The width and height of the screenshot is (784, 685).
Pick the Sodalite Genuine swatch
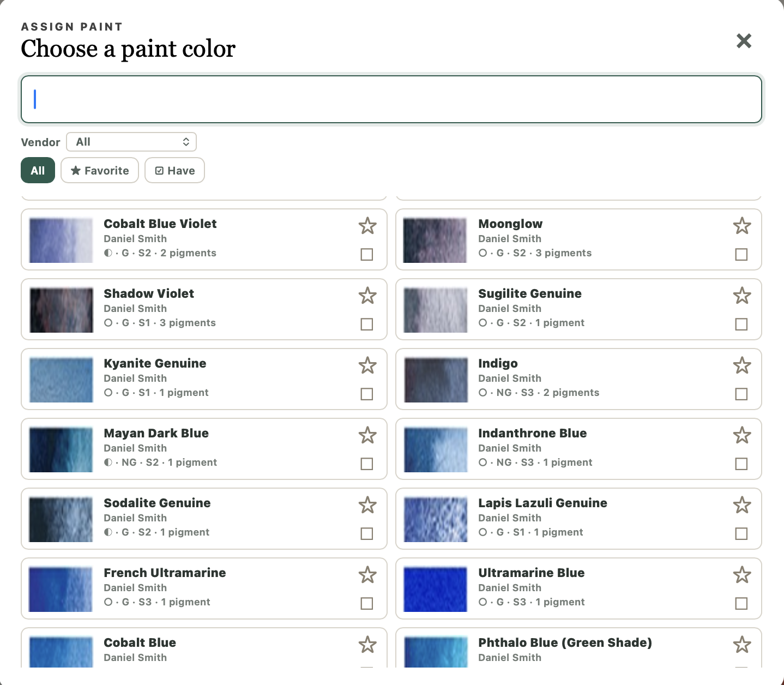click(x=61, y=519)
